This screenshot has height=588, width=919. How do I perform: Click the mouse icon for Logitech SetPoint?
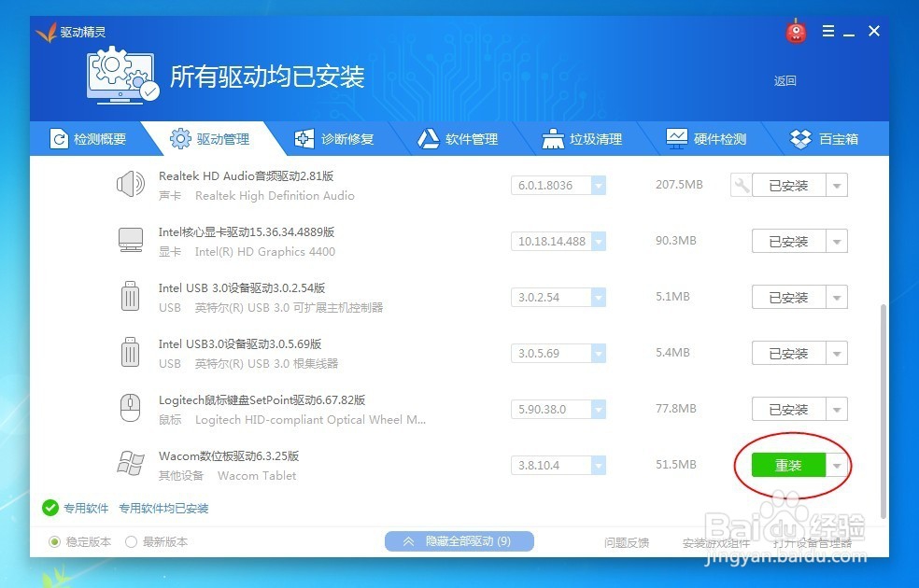[130, 408]
